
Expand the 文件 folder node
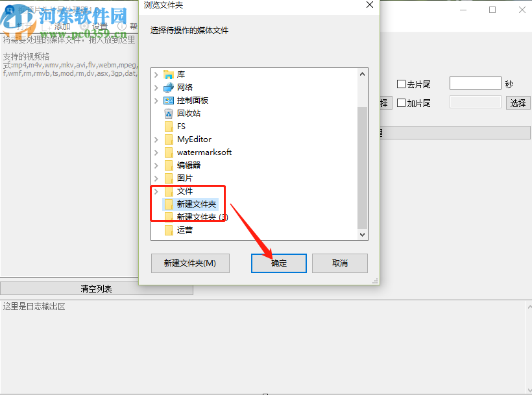[x=156, y=191]
